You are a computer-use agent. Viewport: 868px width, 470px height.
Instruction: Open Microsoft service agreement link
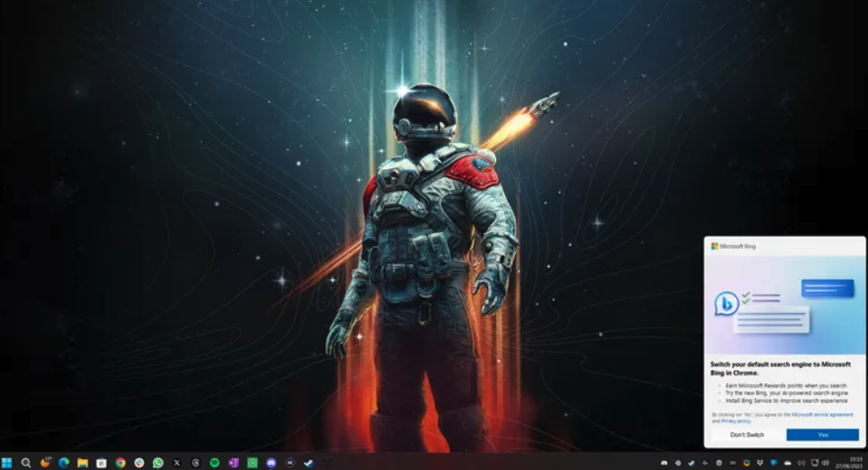(x=822, y=414)
